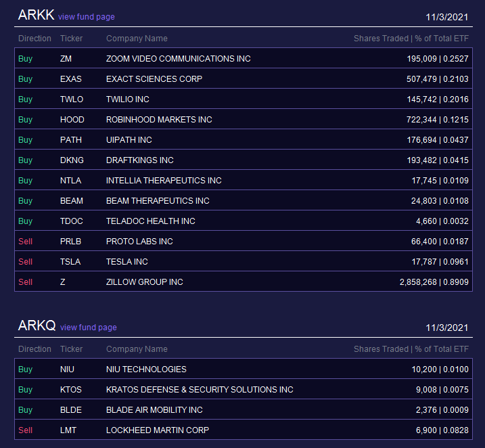The width and height of the screenshot is (485, 448).
Task: Click PROTO LABS INC company name
Action: pos(139,242)
